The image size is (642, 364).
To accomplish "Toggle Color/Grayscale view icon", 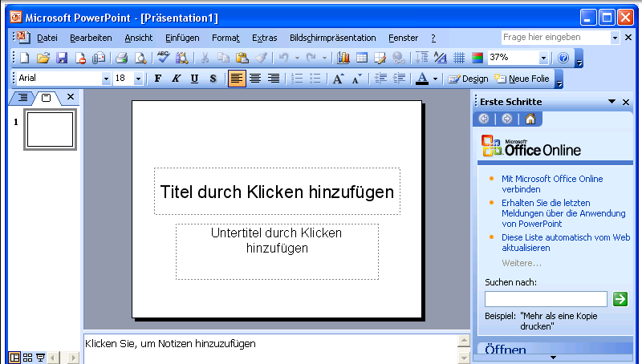I will click(477, 58).
